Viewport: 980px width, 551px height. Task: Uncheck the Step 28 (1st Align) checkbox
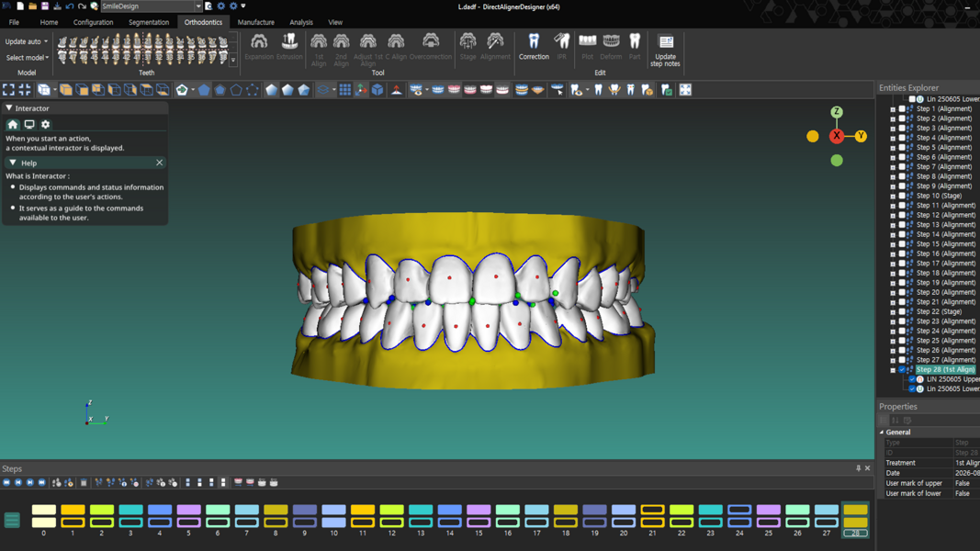click(x=902, y=370)
